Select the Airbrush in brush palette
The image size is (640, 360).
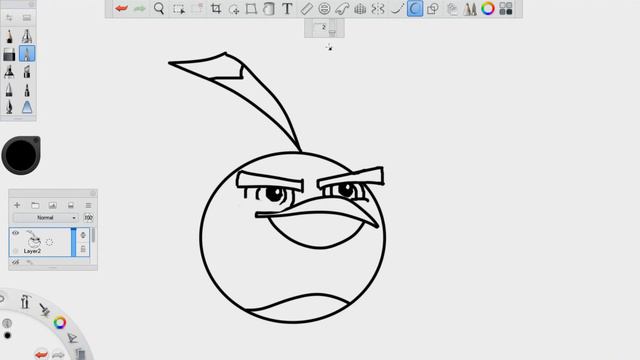[27, 36]
